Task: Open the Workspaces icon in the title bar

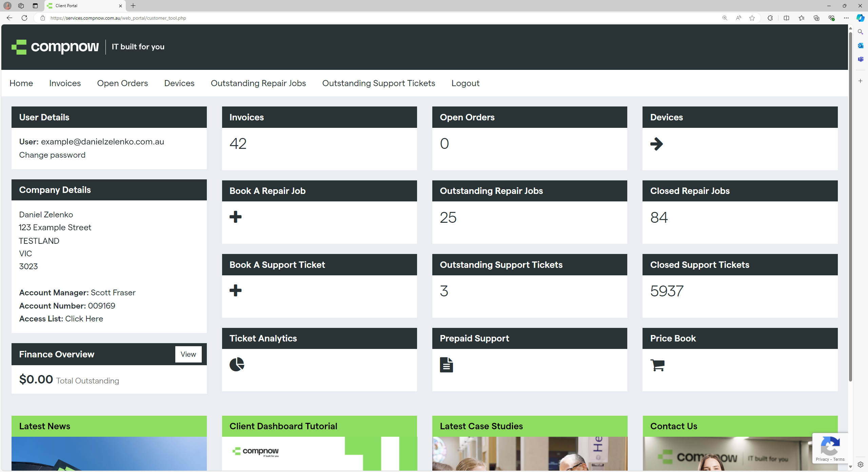Action: tap(21, 6)
